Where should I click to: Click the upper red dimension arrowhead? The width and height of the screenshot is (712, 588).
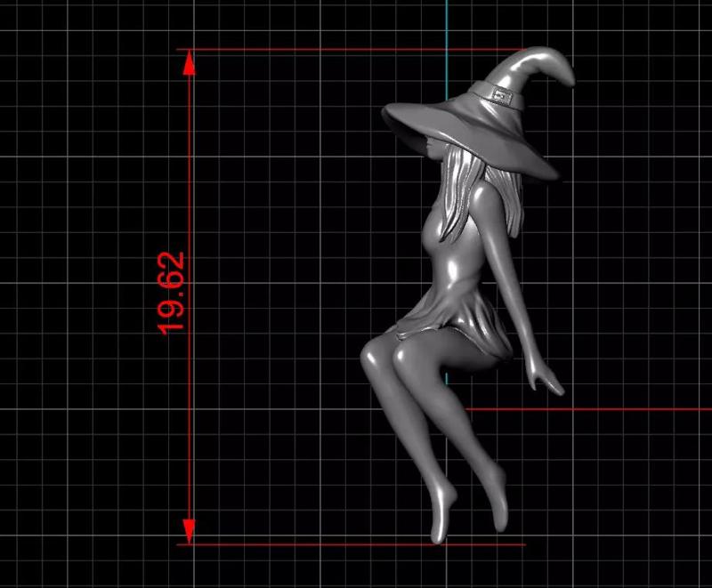pyautogui.click(x=188, y=62)
